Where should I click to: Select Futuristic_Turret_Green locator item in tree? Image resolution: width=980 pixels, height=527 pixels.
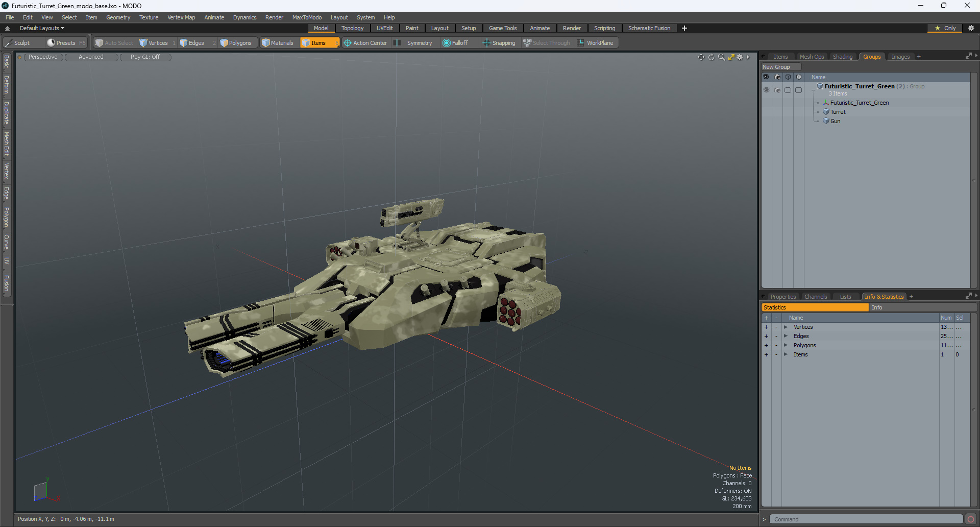[x=860, y=103]
